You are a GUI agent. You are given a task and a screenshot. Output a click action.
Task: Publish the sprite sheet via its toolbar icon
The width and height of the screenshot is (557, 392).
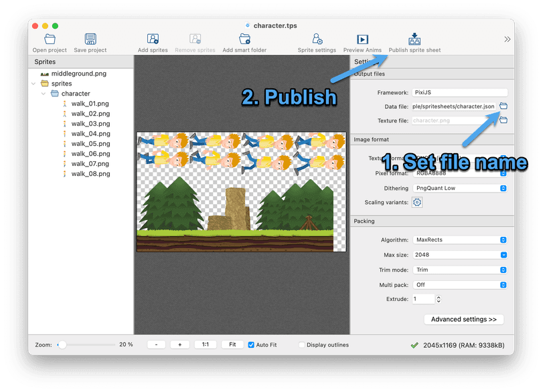(414, 39)
